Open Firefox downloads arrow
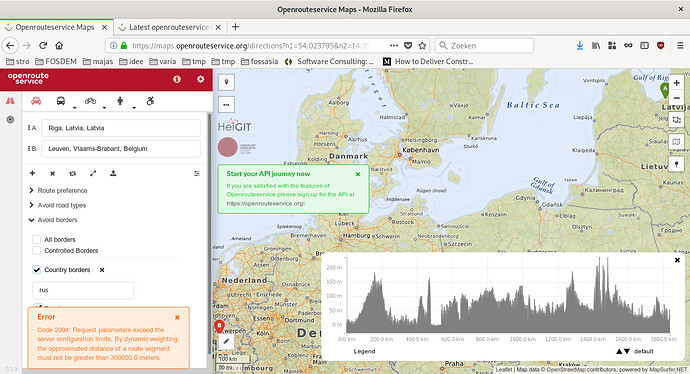 (580, 45)
